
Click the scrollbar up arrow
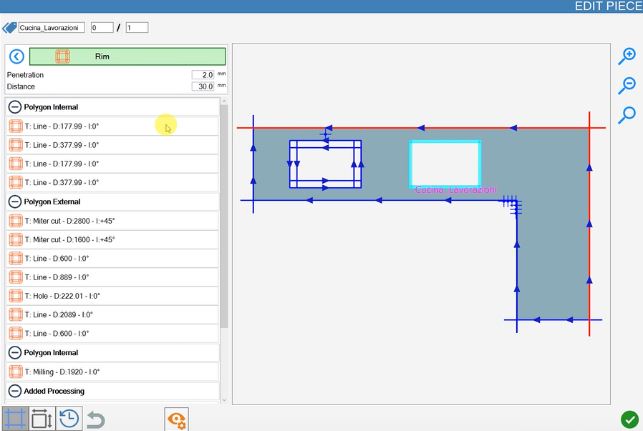(x=224, y=101)
